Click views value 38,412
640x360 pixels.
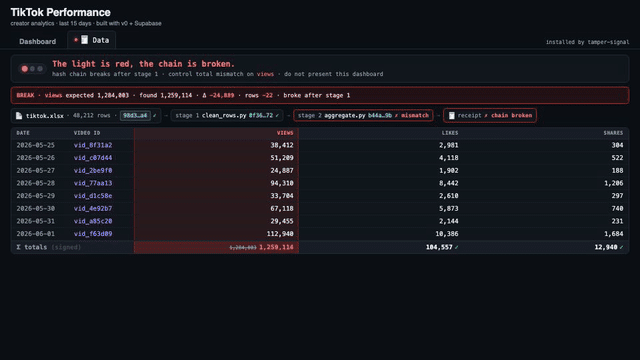pos(282,145)
